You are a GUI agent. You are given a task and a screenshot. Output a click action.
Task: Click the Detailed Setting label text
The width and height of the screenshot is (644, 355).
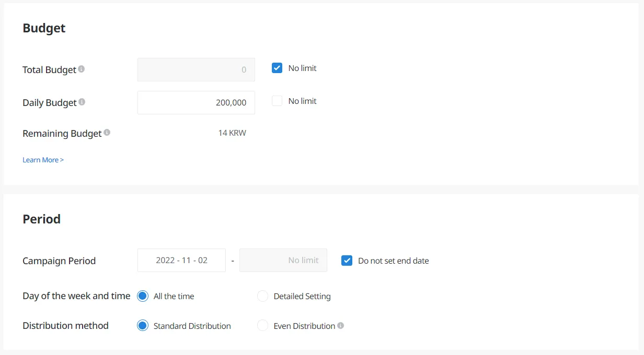302,296
